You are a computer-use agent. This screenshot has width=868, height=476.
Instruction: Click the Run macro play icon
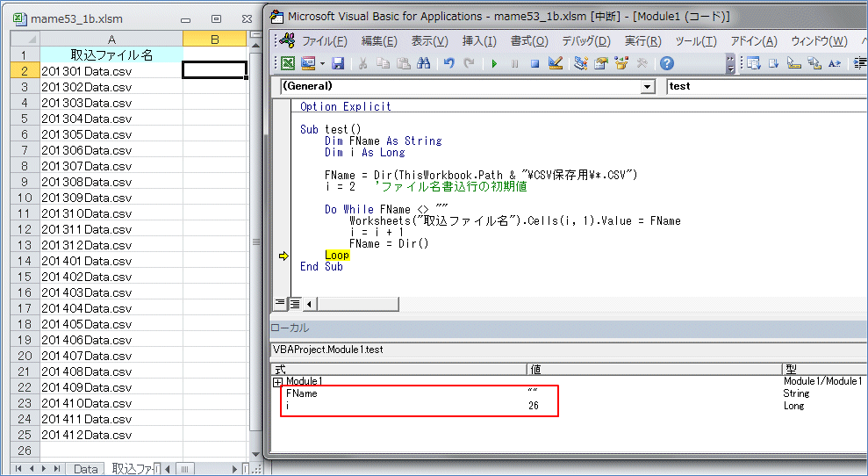(495, 63)
